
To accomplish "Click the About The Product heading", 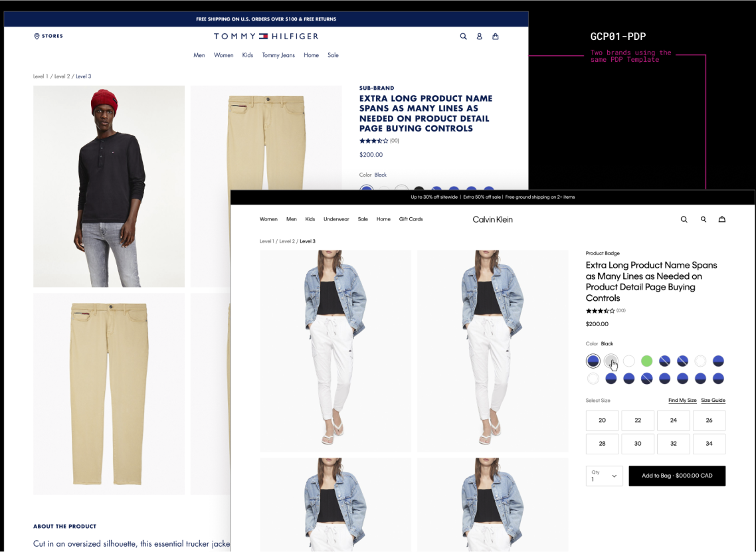I will [x=64, y=527].
